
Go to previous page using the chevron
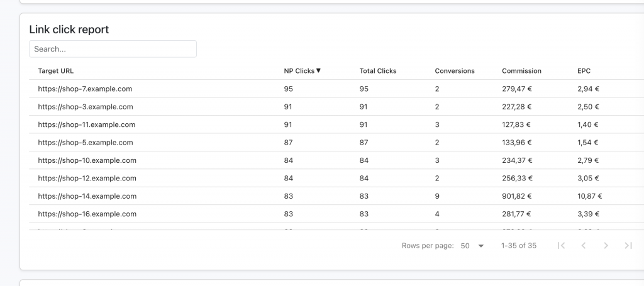(x=584, y=246)
